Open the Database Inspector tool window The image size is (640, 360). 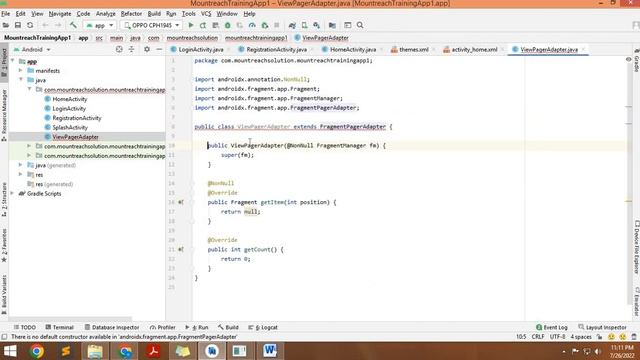[112, 327]
